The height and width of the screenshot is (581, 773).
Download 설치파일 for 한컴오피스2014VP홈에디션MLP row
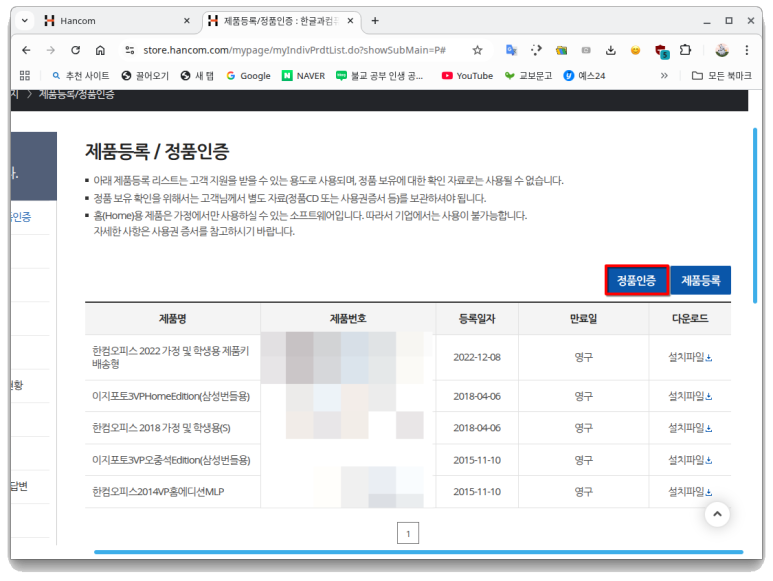click(690, 491)
